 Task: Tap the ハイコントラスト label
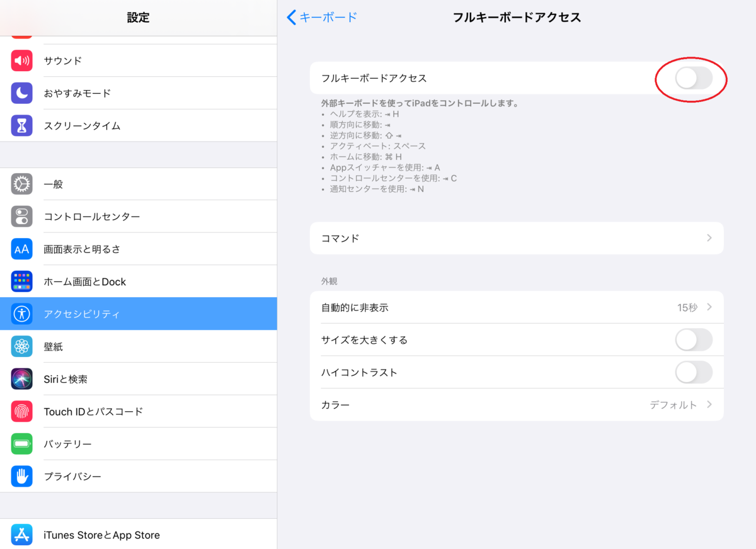pyautogui.click(x=359, y=372)
